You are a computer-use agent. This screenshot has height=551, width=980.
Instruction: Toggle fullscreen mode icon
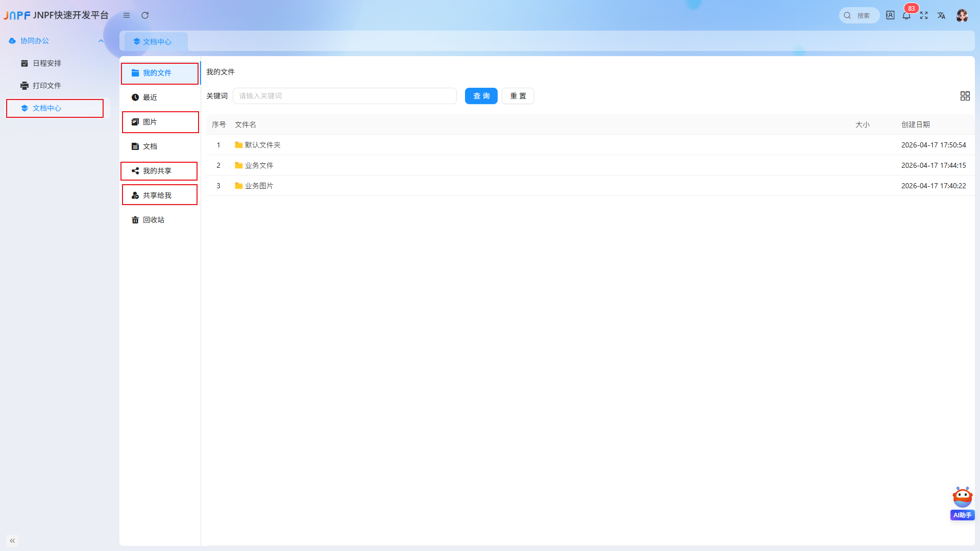[x=924, y=15]
